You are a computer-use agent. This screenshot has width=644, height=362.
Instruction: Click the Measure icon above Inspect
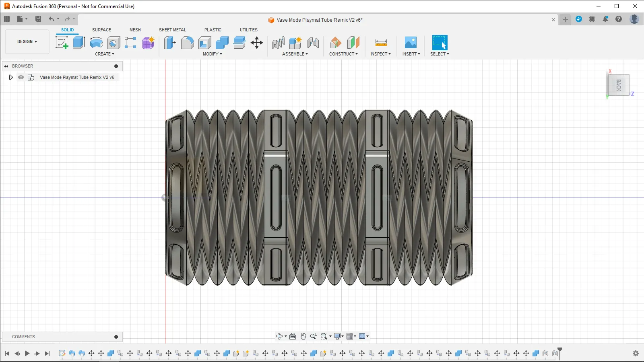(x=381, y=43)
